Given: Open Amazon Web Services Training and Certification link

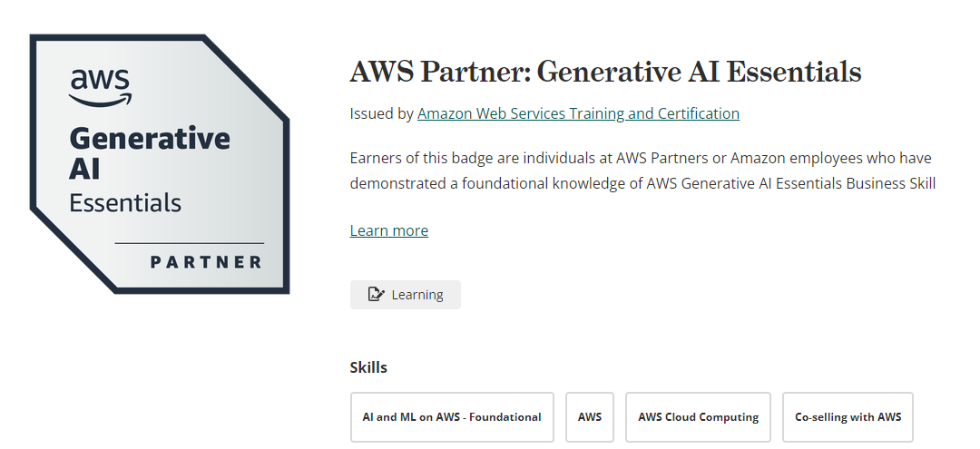Looking at the screenshot, I should [578, 113].
